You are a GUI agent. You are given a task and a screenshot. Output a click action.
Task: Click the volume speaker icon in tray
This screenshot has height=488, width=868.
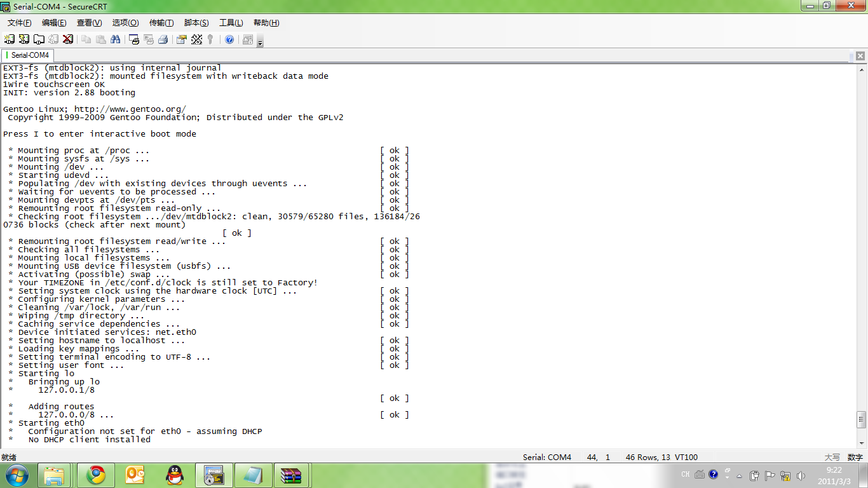click(801, 475)
